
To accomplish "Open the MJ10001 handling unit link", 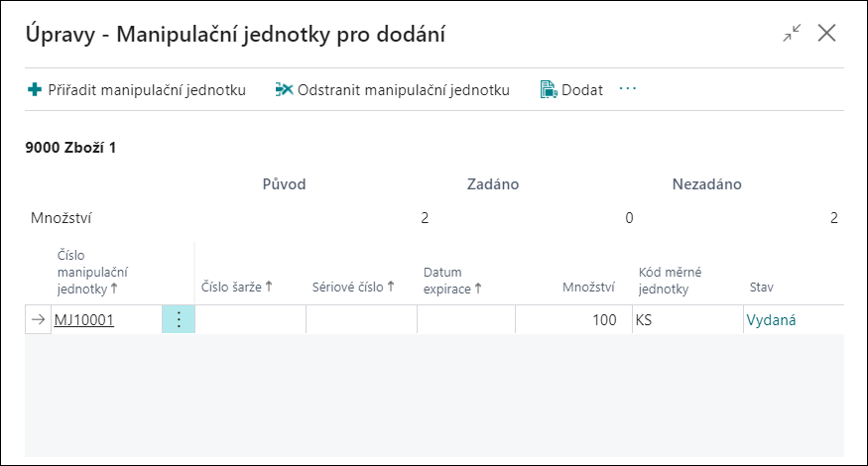I will click(x=83, y=319).
